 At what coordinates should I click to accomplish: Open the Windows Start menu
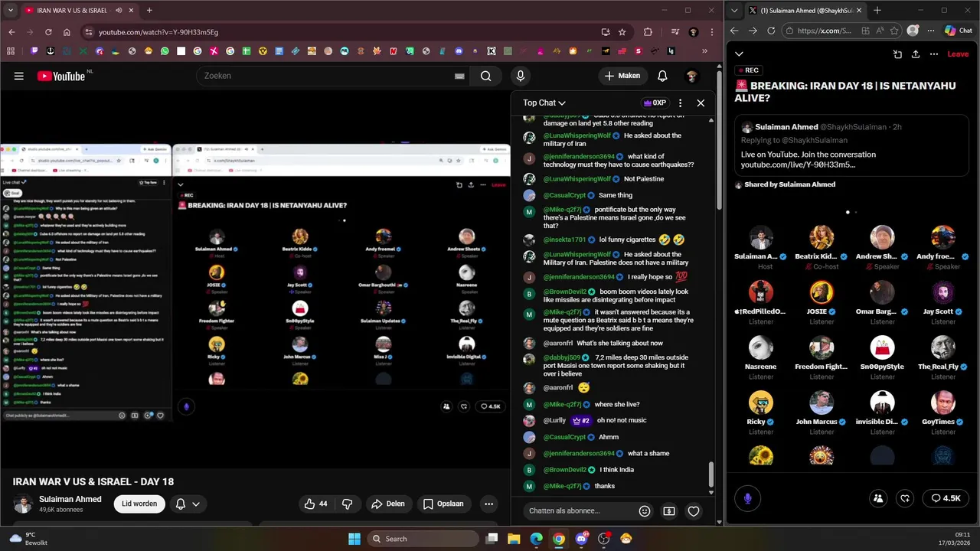[x=354, y=539]
